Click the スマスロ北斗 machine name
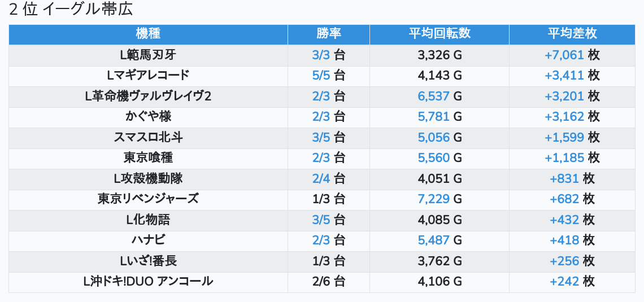The image size is (644, 302). click(148, 137)
